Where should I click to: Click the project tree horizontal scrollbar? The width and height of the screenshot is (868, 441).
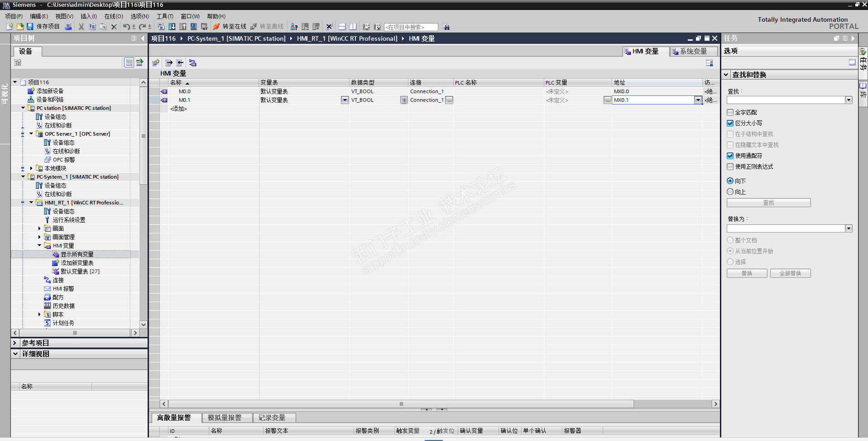coord(75,333)
